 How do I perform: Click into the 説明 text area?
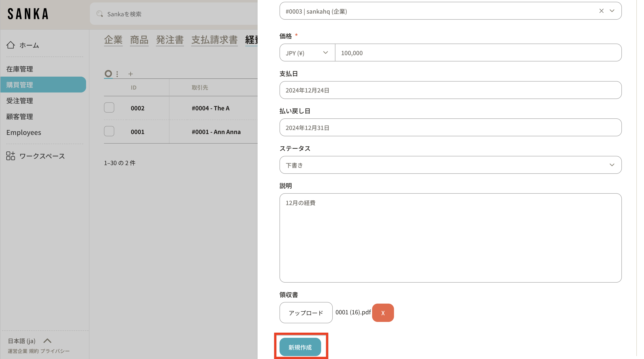[x=450, y=238]
